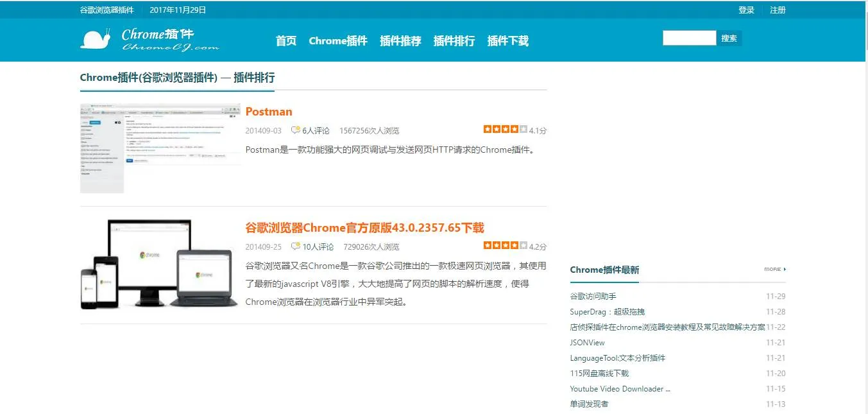Screen dimensions: 868x414
Task: Click 注册 link in top bar
Action: tap(778, 10)
